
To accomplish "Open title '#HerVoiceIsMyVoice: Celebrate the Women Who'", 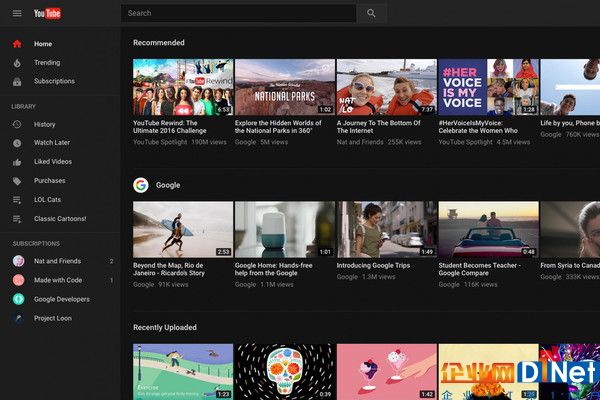I will pyautogui.click(x=478, y=127).
